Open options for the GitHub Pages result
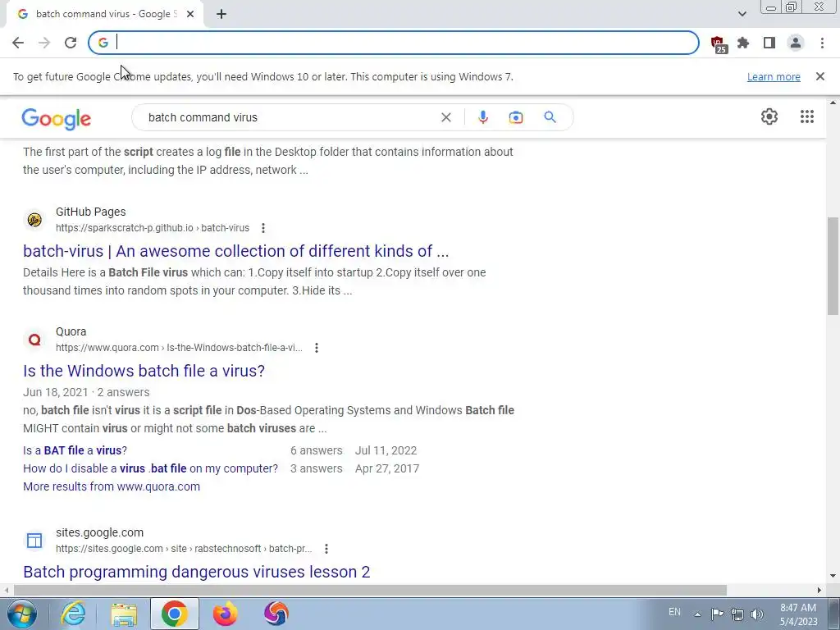This screenshot has height=630, width=840. click(x=263, y=228)
